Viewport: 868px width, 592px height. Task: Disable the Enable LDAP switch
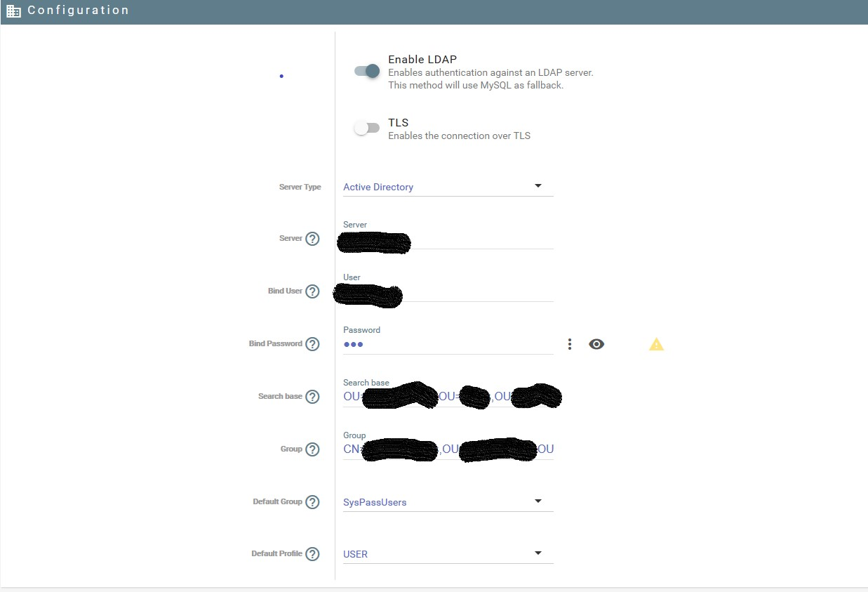click(366, 71)
